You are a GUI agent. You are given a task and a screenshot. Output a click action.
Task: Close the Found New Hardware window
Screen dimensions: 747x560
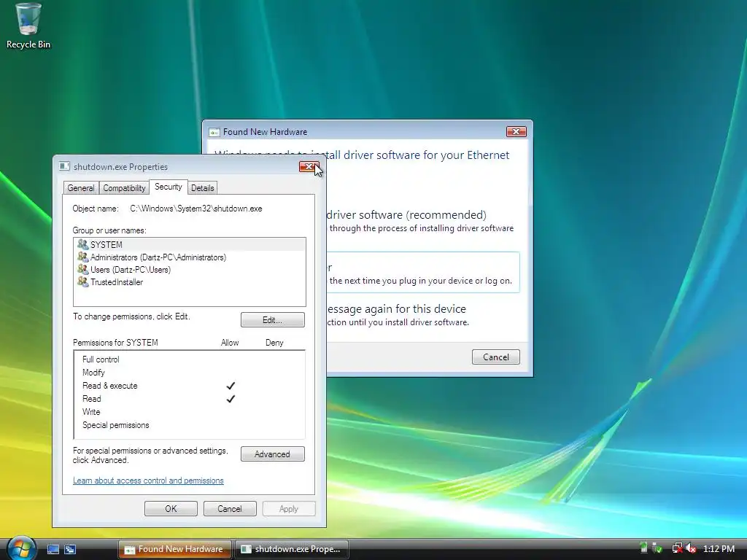[516, 131]
